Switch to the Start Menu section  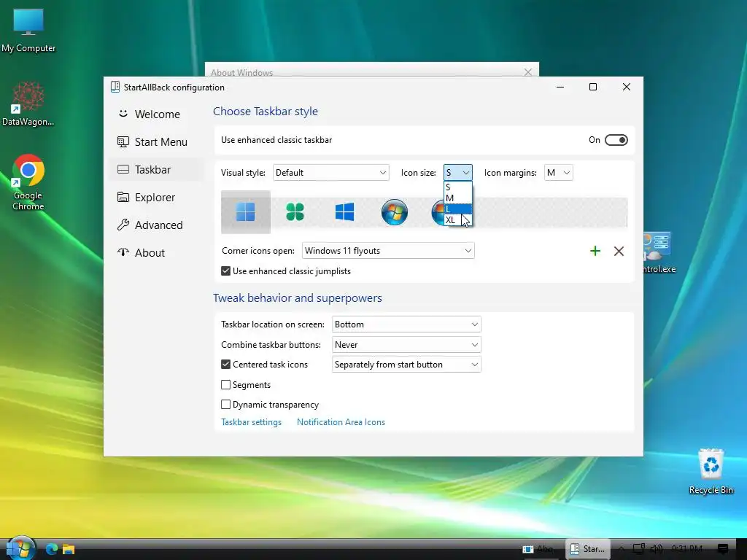click(x=156, y=142)
